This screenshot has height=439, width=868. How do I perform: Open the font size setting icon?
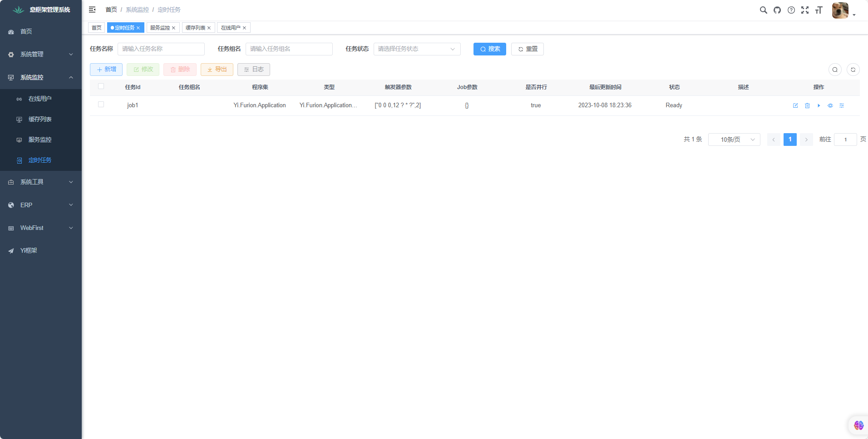819,10
